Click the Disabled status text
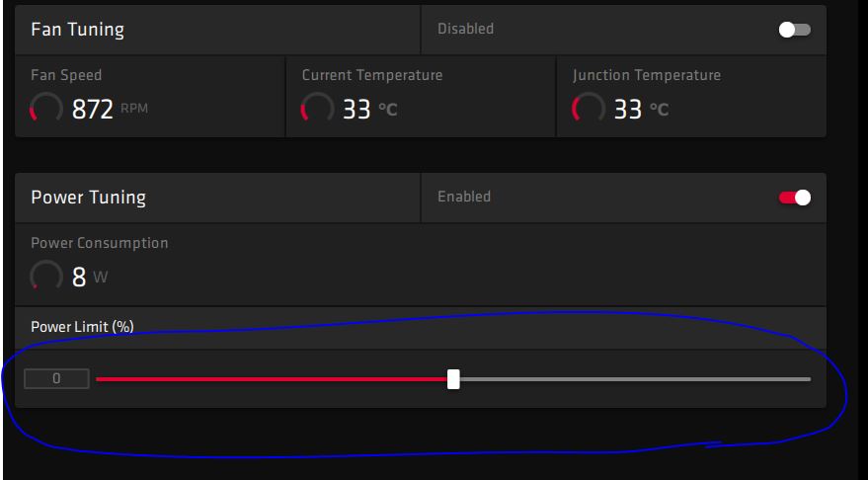The height and width of the screenshot is (480, 868). point(465,30)
